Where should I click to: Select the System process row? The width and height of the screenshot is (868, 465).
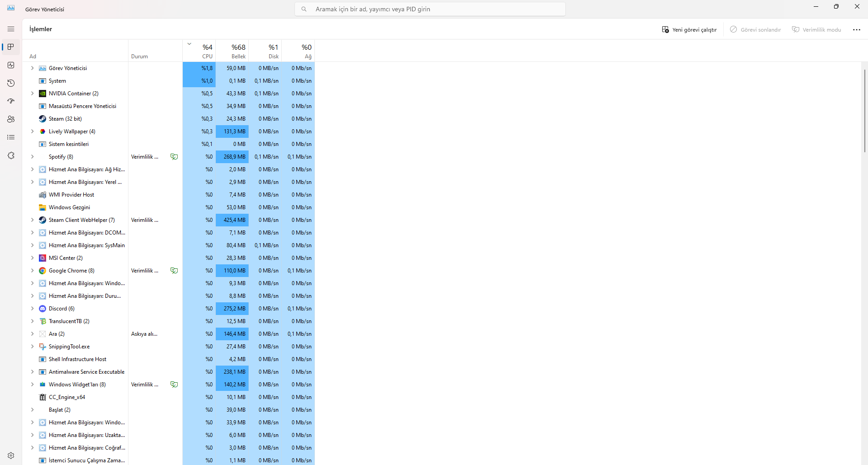point(168,81)
